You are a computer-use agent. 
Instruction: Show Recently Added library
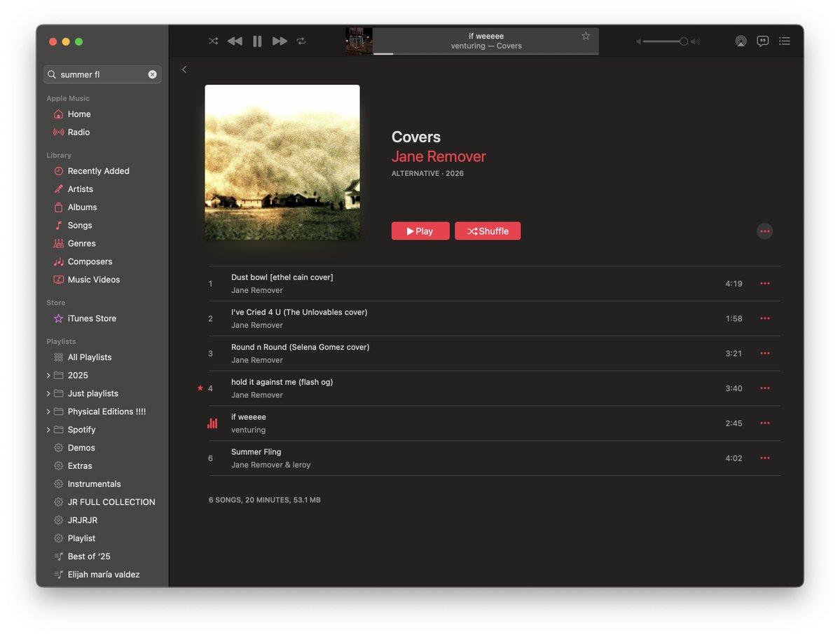click(99, 171)
